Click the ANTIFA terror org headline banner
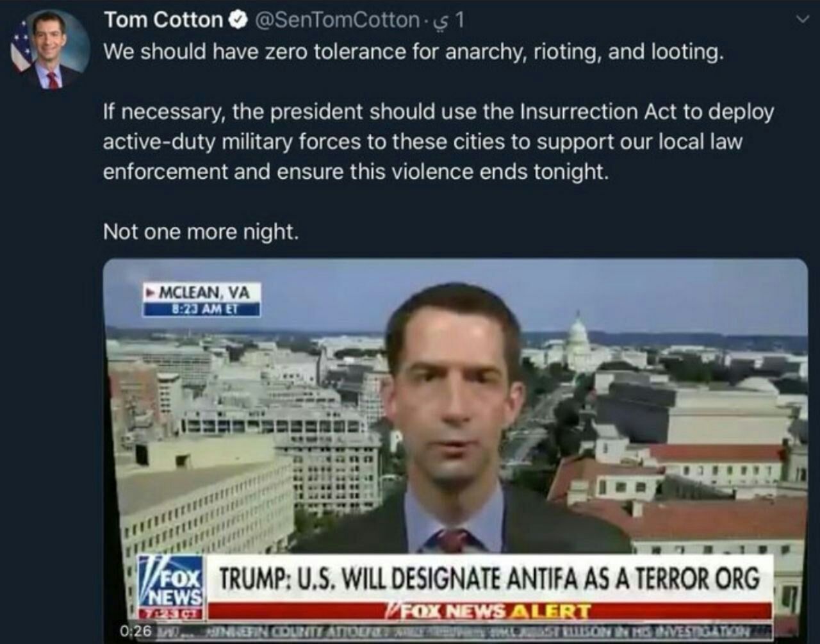Viewport: 820px width, 644px height. 490,579
